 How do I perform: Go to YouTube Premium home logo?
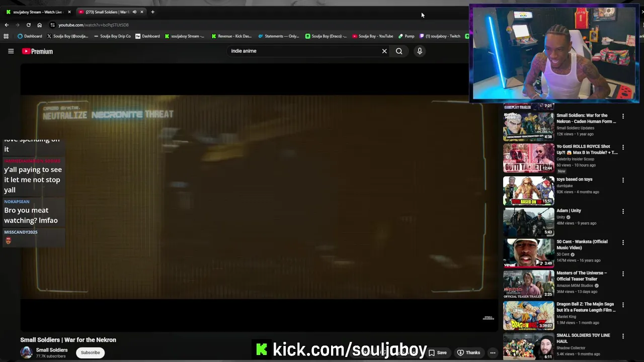coord(37,51)
